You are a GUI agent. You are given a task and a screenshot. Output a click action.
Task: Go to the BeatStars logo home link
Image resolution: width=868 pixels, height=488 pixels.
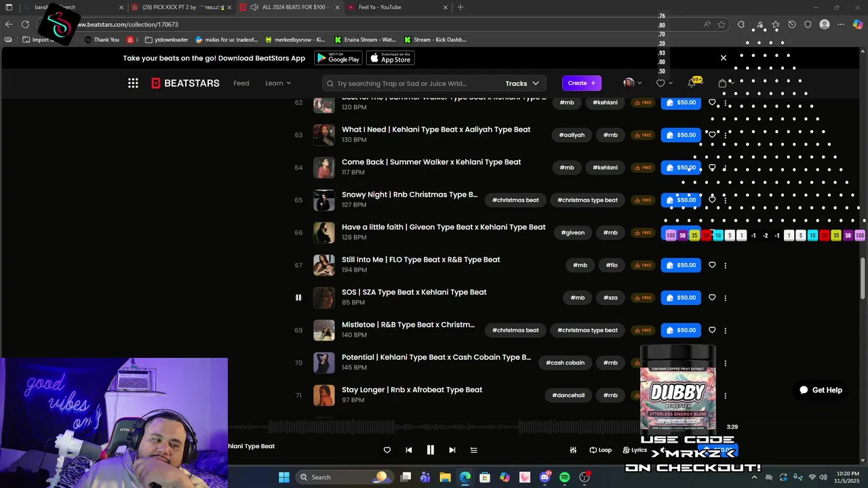click(x=185, y=83)
